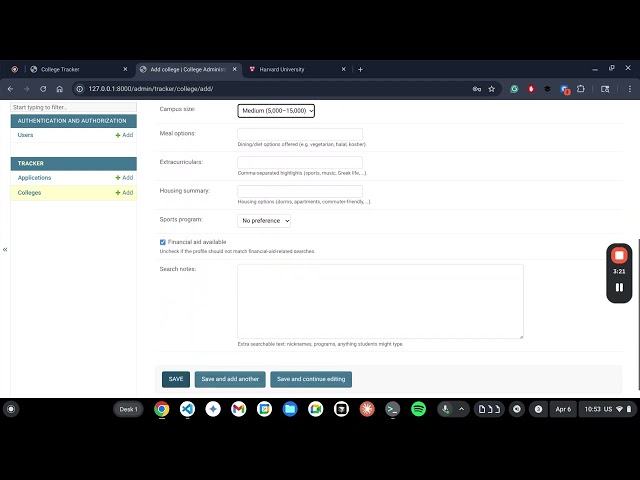Screen dimensions: 640x480
Task: Open a new tab with plus icon
Action: [x=360, y=69]
